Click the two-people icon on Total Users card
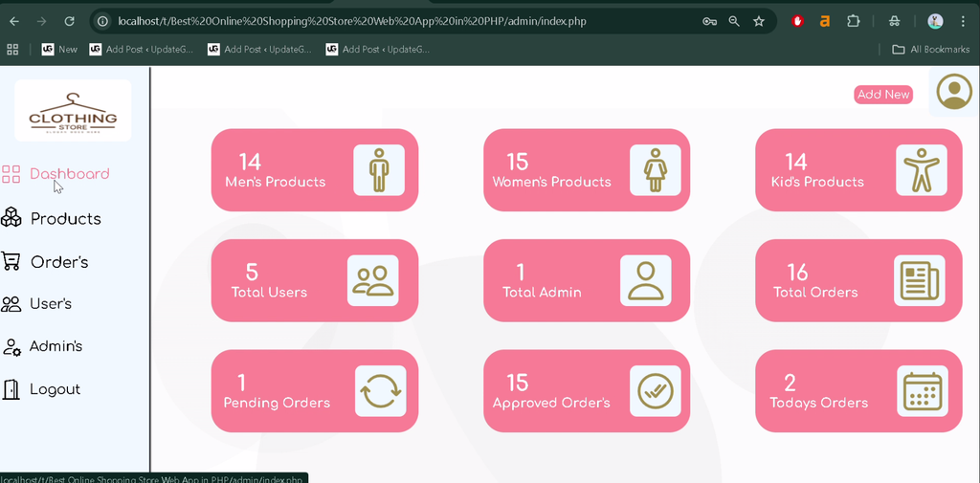This screenshot has width=980, height=483. tap(373, 280)
